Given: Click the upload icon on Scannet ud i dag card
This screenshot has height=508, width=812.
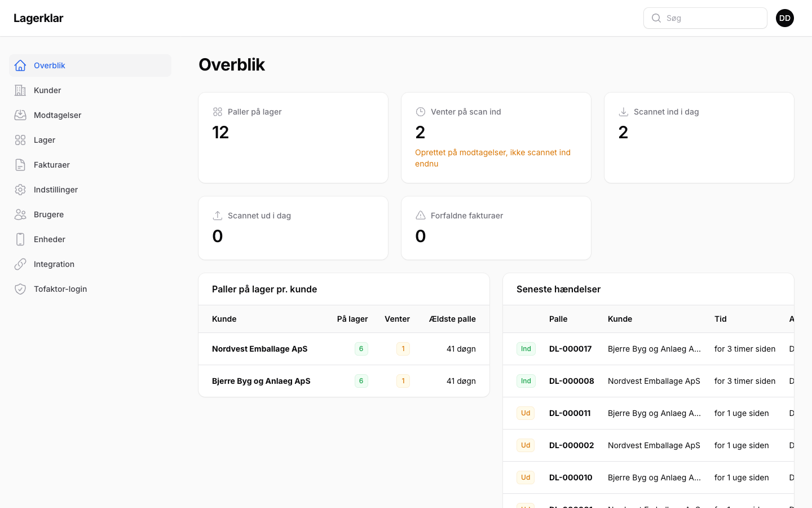Looking at the screenshot, I should coord(218,216).
